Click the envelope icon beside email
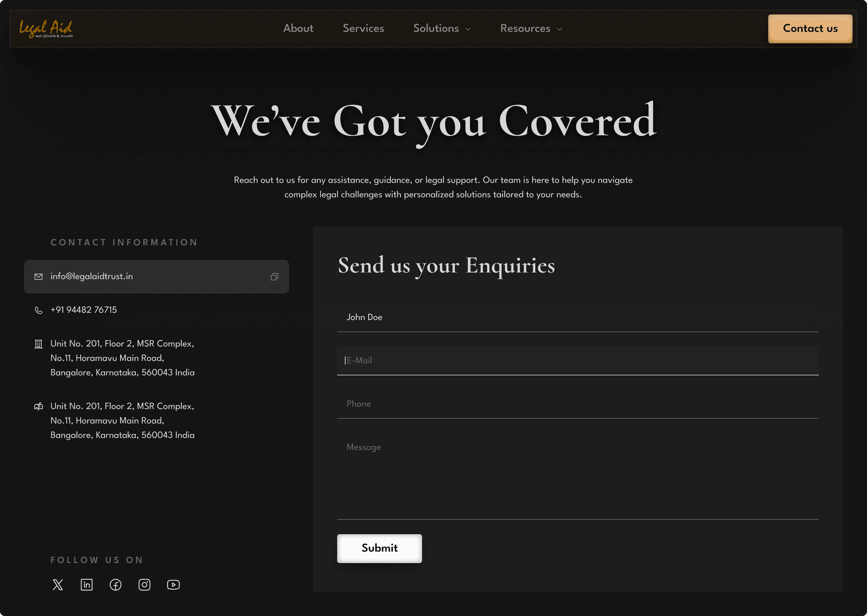This screenshot has height=616, width=867. pos(38,276)
